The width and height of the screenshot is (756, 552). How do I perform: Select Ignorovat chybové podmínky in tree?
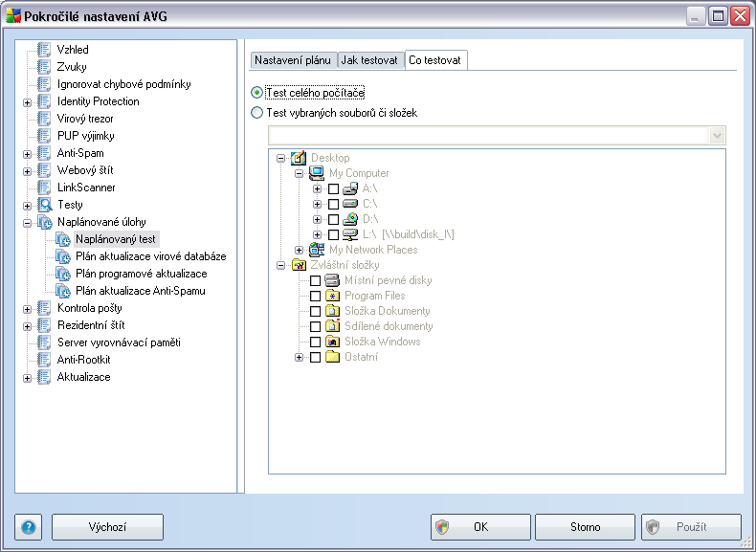(123, 84)
